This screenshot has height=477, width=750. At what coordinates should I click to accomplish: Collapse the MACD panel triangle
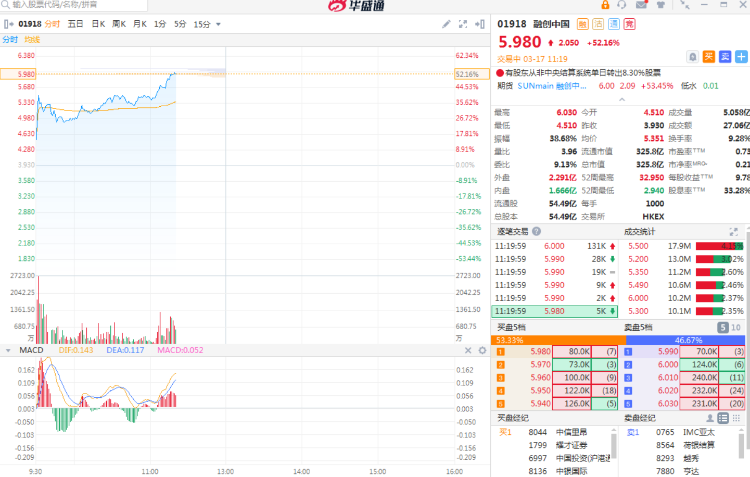tap(8, 351)
